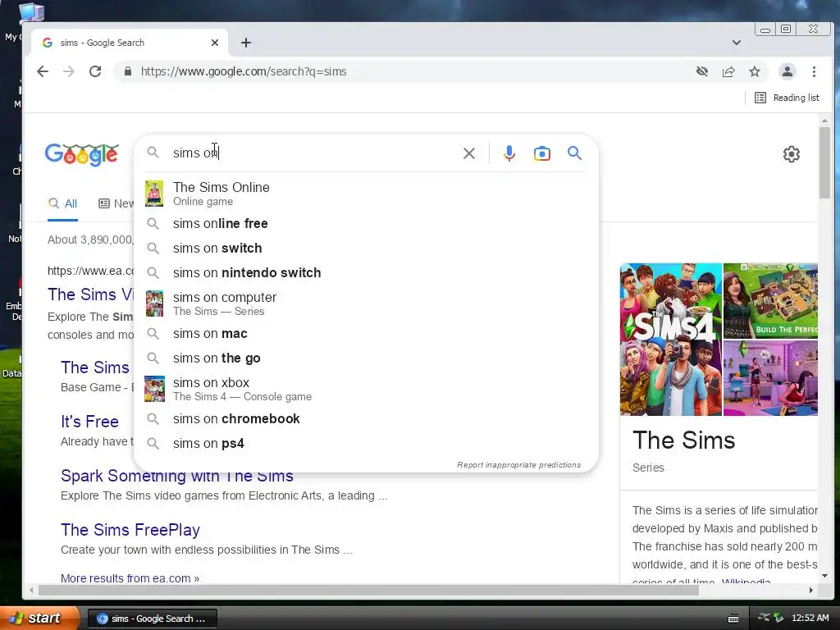Open on-screen keyboard tray icon

coord(733,619)
